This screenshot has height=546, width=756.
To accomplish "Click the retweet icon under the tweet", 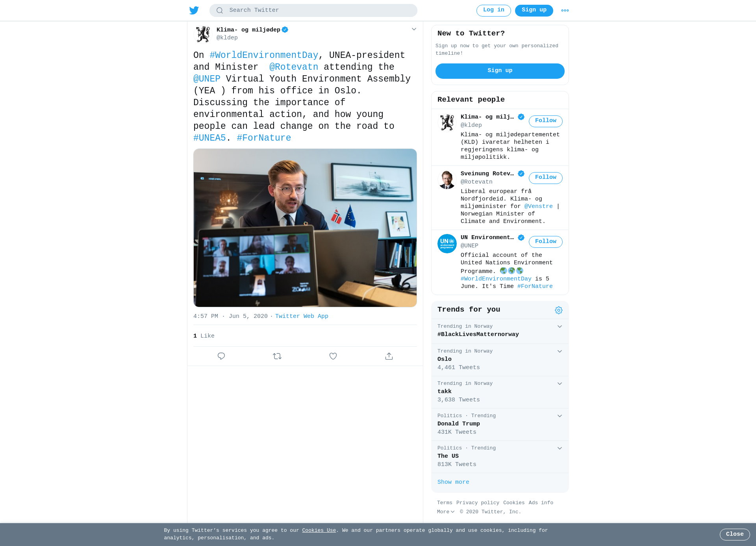I will coord(277,356).
